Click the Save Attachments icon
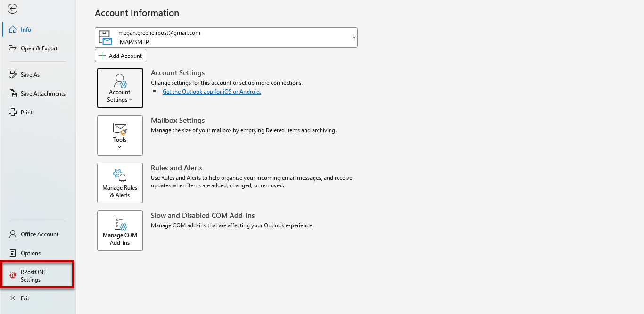Image resolution: width=644 pixels, height=314 pixels. pyautogui.click(x=13, y=94)
